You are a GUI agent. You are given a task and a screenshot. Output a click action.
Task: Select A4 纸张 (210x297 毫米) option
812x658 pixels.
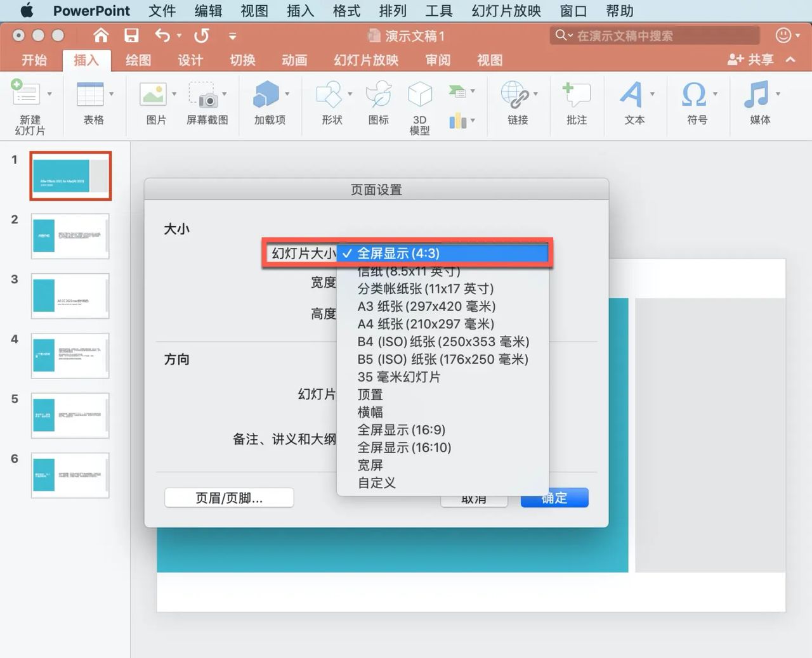[x=443, y=325]
